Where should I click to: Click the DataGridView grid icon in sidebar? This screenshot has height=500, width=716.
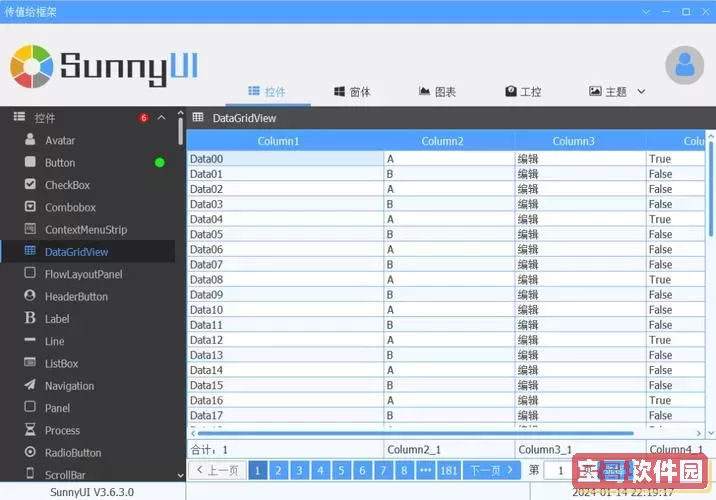(x=30, y=251)
